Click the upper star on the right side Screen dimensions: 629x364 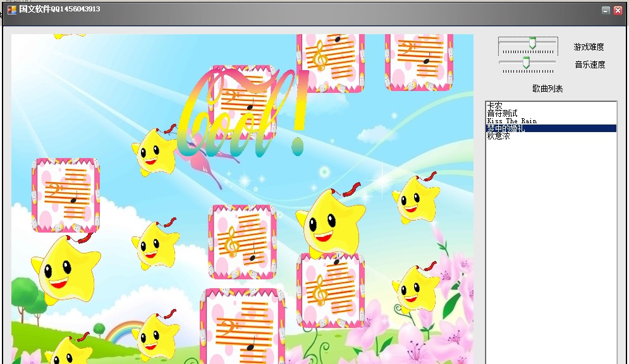(x=415, y=198)
